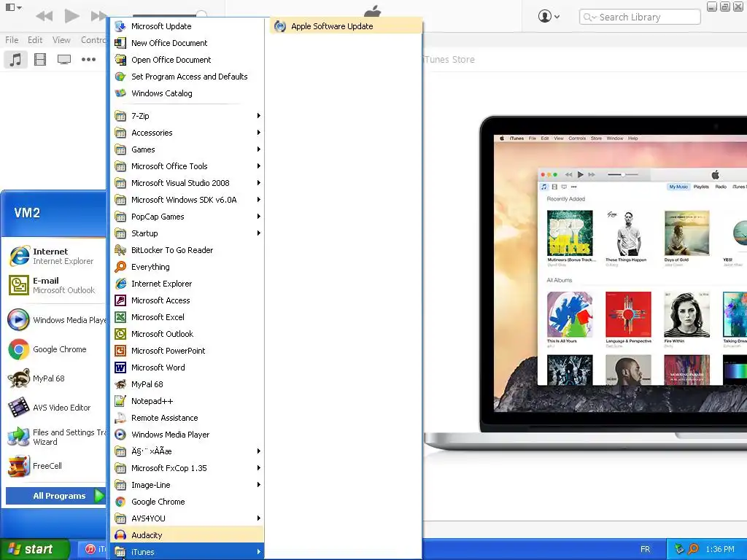Expand the Startup folder
This screenshot has height=560, width=747.
pyautogui.click(x=187, y=233)
